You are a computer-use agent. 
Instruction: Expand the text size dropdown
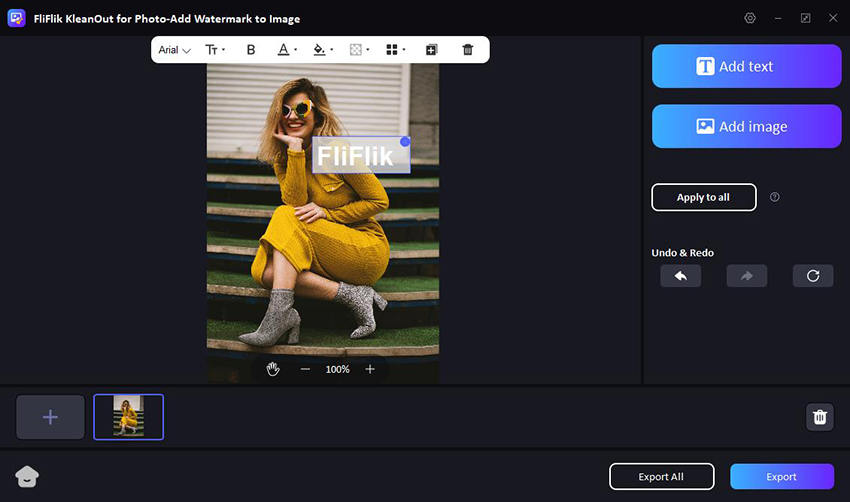(x=215, y=50)
